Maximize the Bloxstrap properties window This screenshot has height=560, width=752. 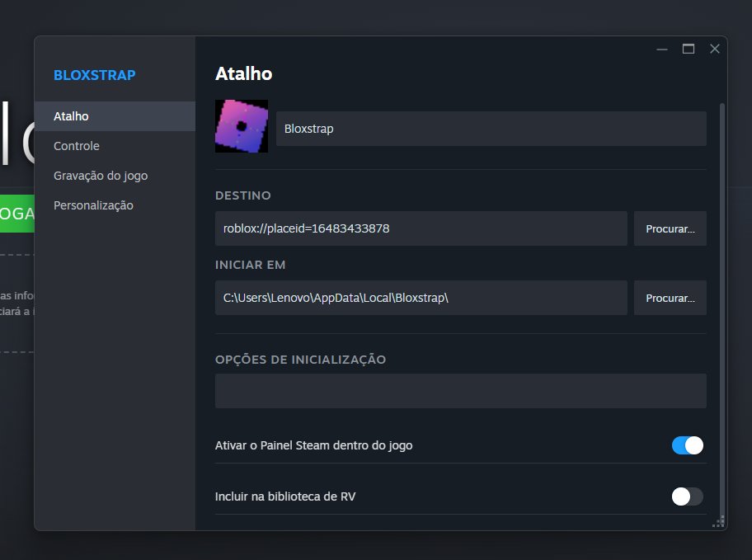point(689,49)
